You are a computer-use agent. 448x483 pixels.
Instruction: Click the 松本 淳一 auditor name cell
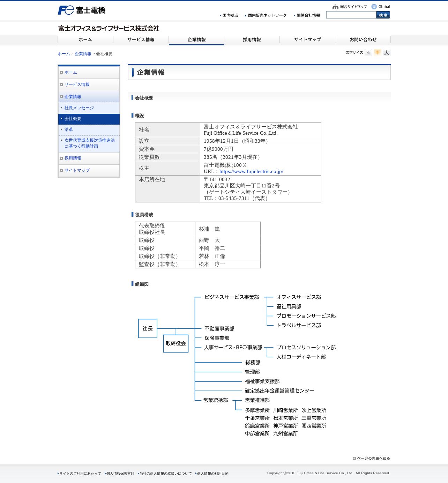[227, 264]
